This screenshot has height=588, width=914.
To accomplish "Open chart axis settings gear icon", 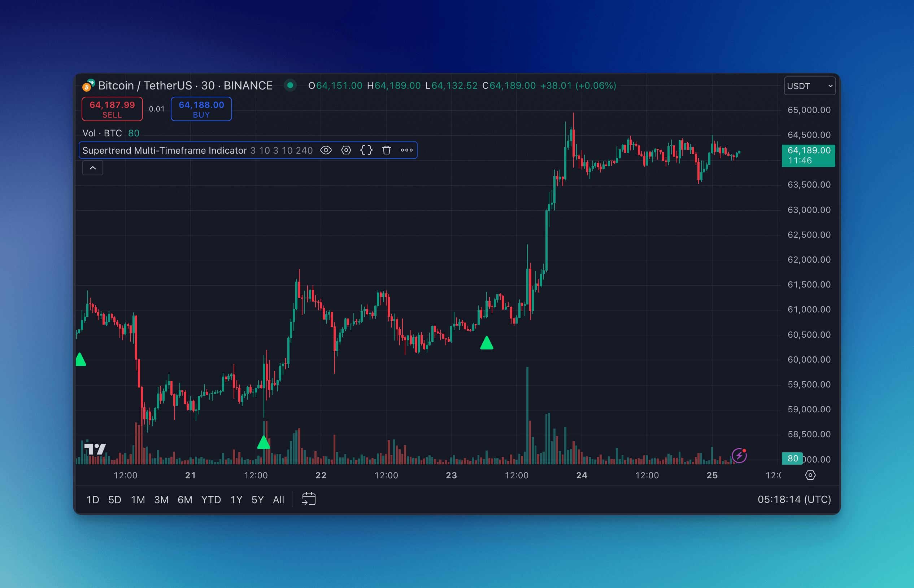I will pos(810,475).
